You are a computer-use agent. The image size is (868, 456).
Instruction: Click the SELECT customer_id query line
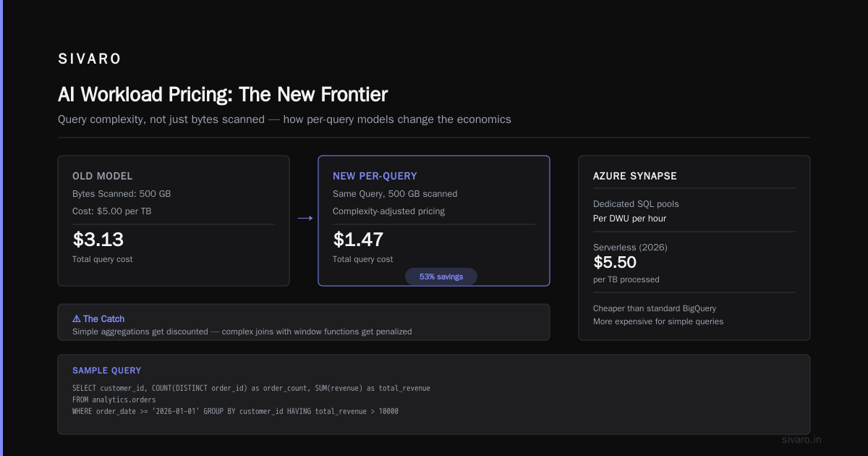(251, 388)
